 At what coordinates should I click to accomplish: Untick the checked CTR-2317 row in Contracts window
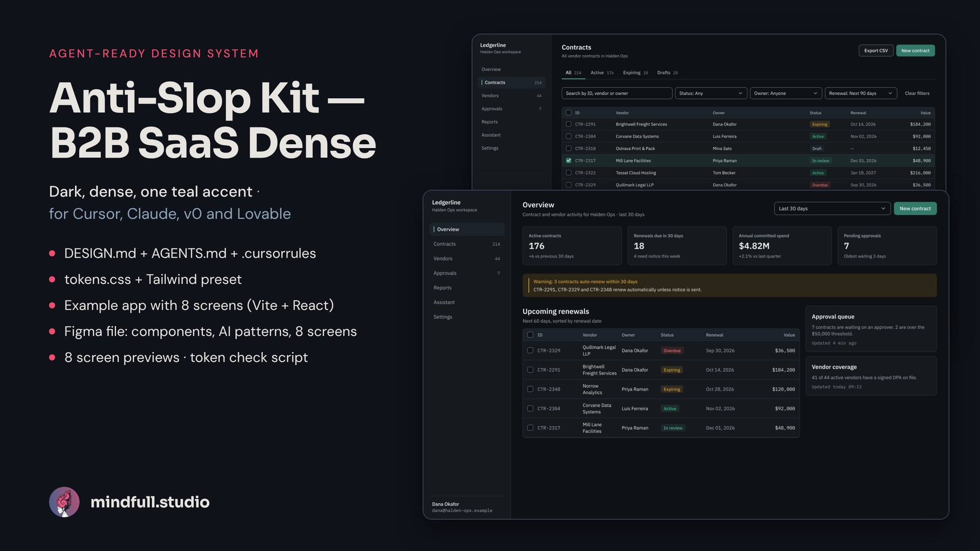tap(569, 161)
